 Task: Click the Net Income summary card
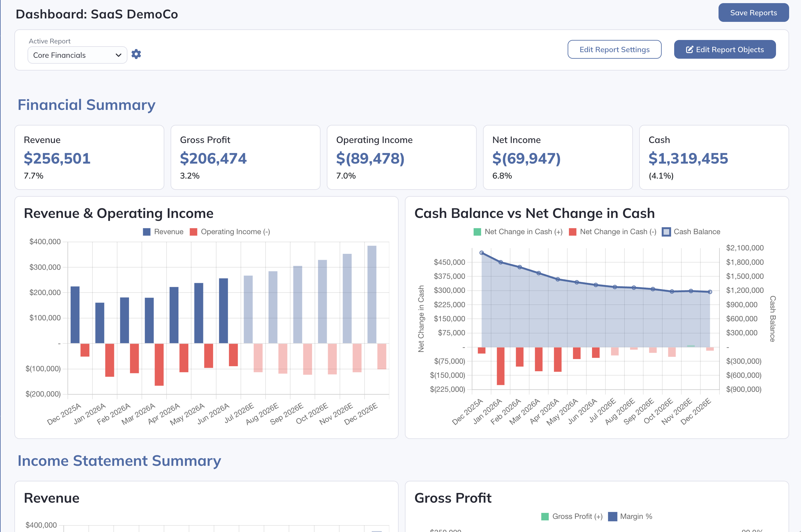point(558,157)
